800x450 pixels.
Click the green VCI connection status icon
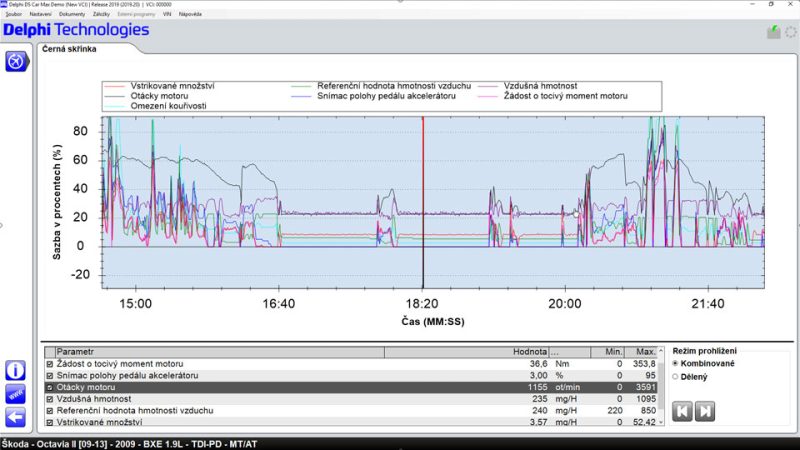coord(773,32)
